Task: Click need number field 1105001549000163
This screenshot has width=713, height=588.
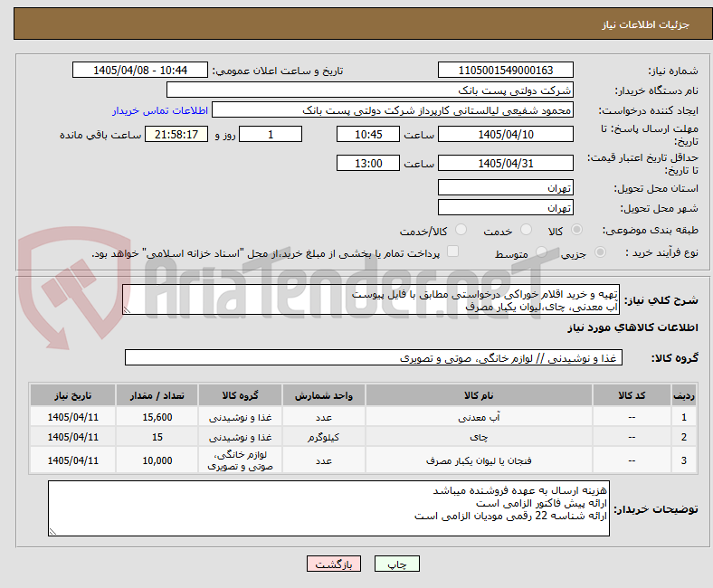Action: [x=506, y=70]
